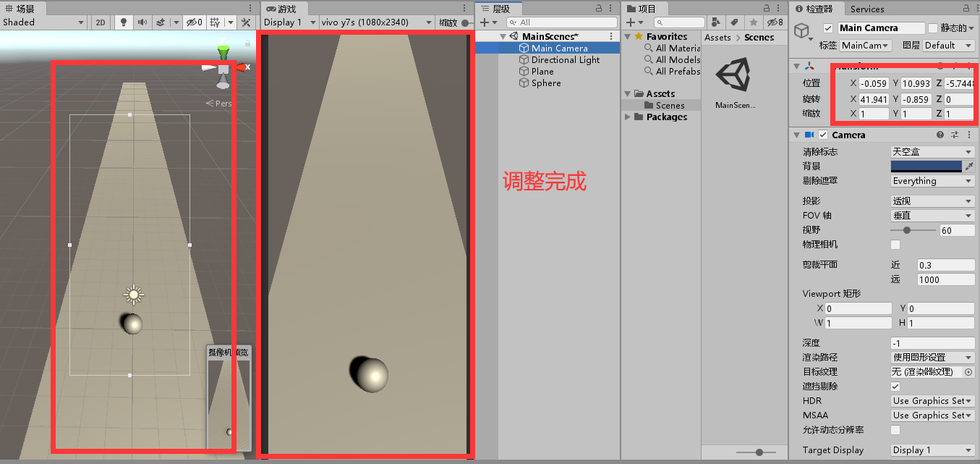The width and height of the screenshot is (980, 464).
Task: Toggle the scene grid icon
Action: 215,22
